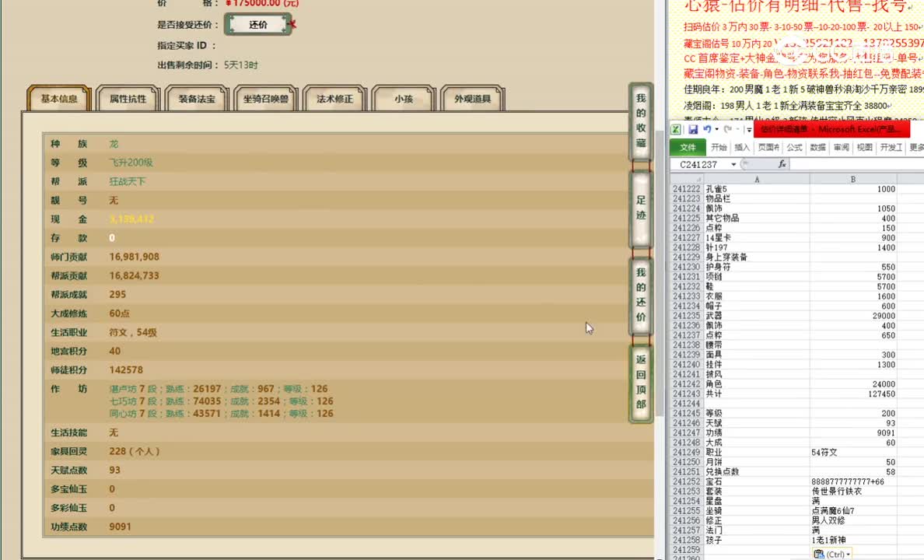Open the Excel application logo menu
The height and width of the screenshot is (560, 924).
[x=676, y=130]
